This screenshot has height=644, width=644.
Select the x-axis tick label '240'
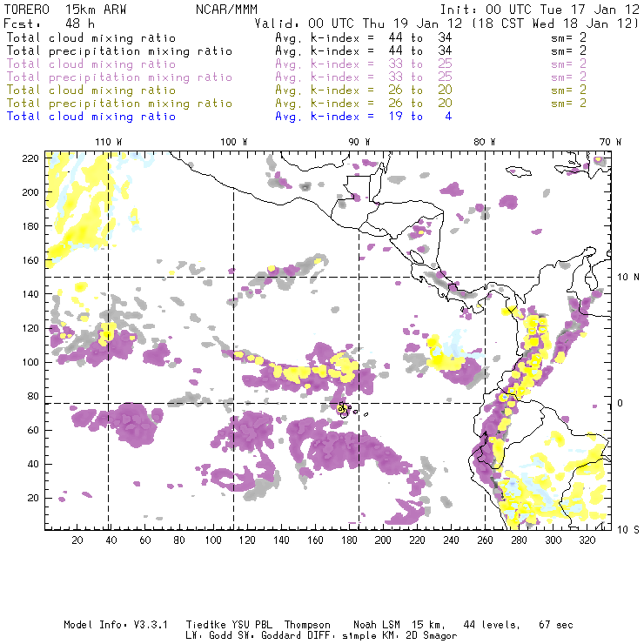451,540
